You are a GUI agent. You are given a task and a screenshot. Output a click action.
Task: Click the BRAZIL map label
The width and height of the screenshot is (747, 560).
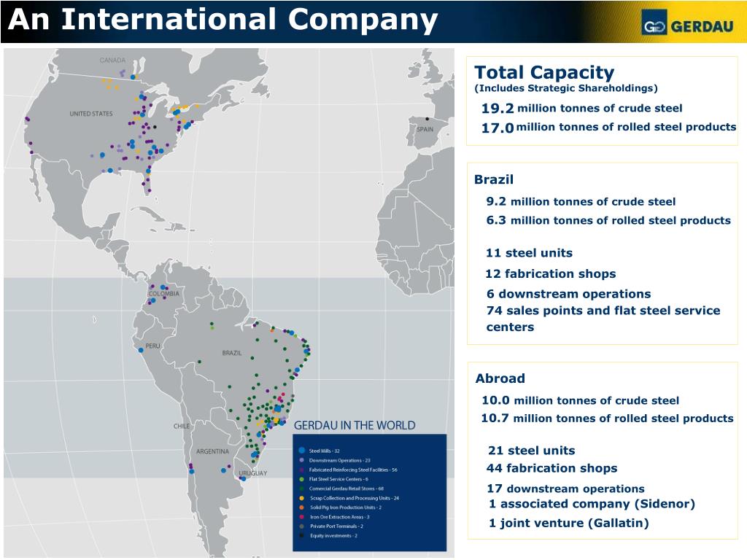click(x=232, y=353)
